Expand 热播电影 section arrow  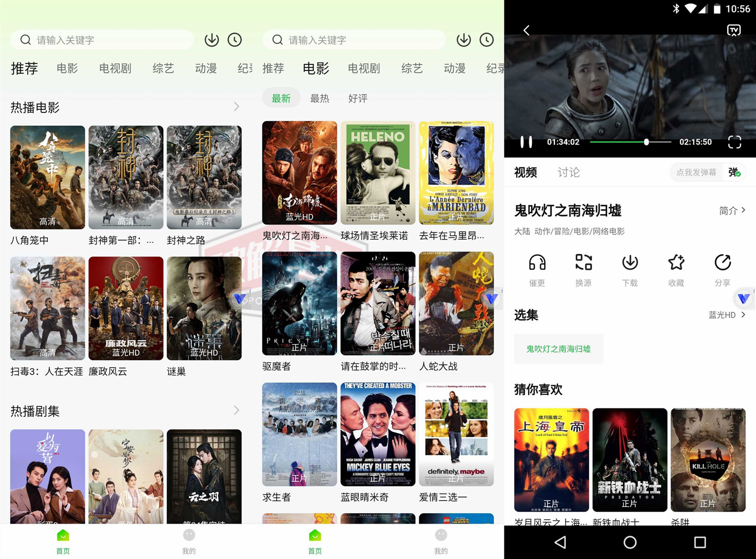click(x=236, y=107)
